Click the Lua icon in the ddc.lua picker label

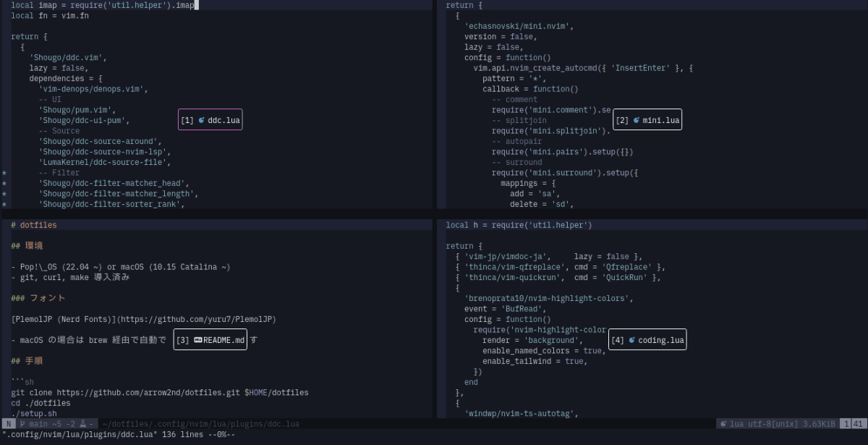(x=202, y=121)
